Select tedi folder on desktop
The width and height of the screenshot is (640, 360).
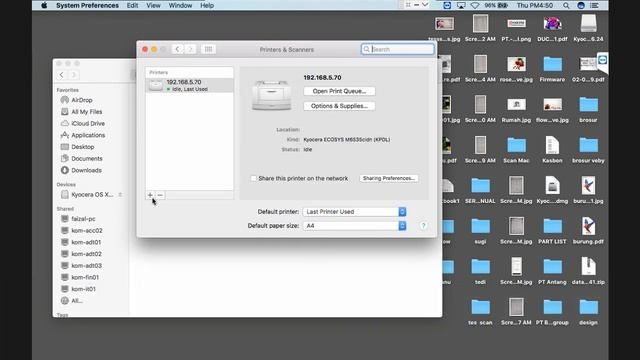tap(480, 271)
